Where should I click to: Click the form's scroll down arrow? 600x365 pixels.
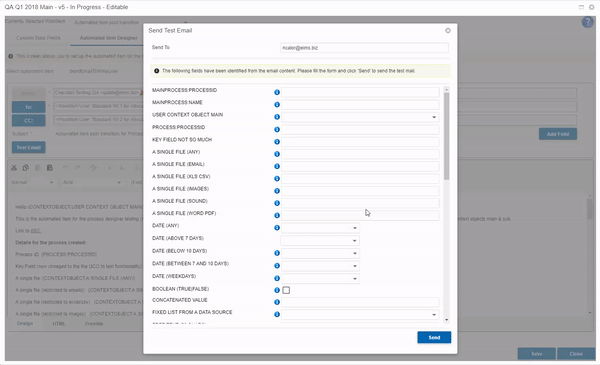[x=447, y=320]
